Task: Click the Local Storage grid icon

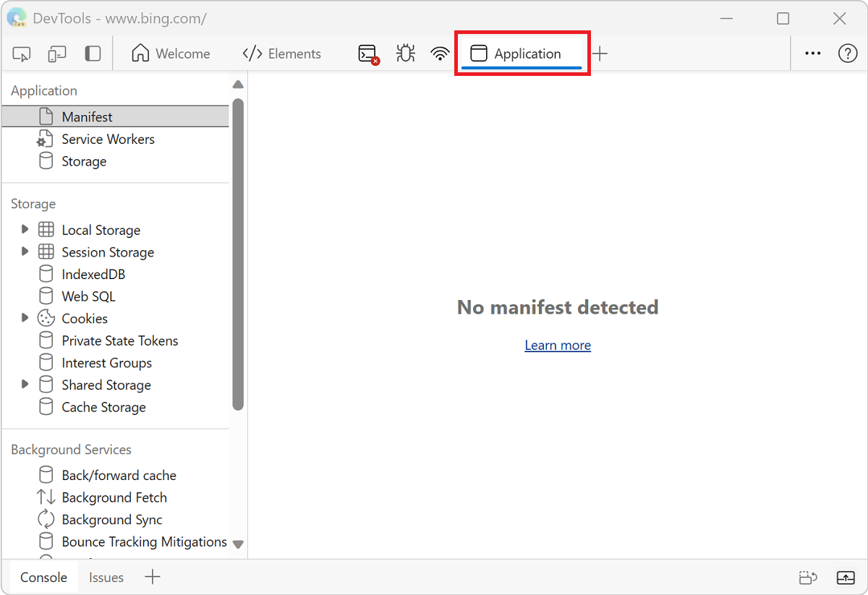Action: 46,230
